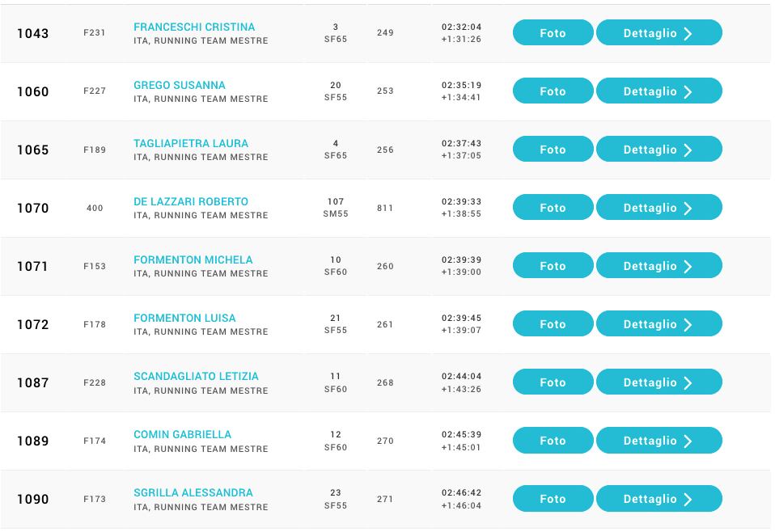This screenshot has width=775, height=532.
Task: Show Foto for De Lazzari Roberto
Action: (553, 208)
